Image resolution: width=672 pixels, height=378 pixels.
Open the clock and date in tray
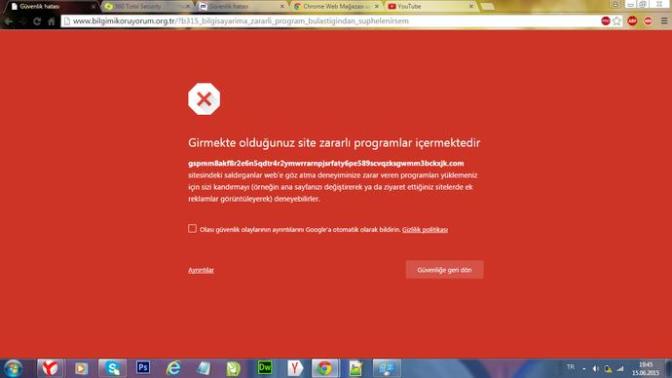tap(645, 369)
